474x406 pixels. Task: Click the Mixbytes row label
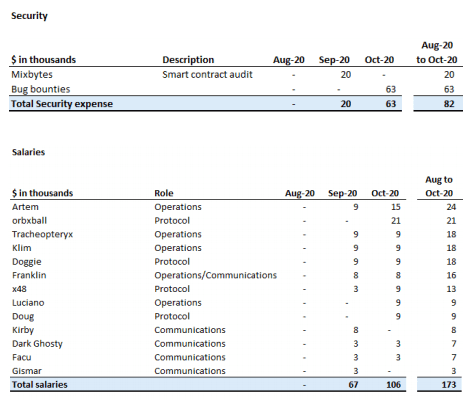(x=32, y=74)
